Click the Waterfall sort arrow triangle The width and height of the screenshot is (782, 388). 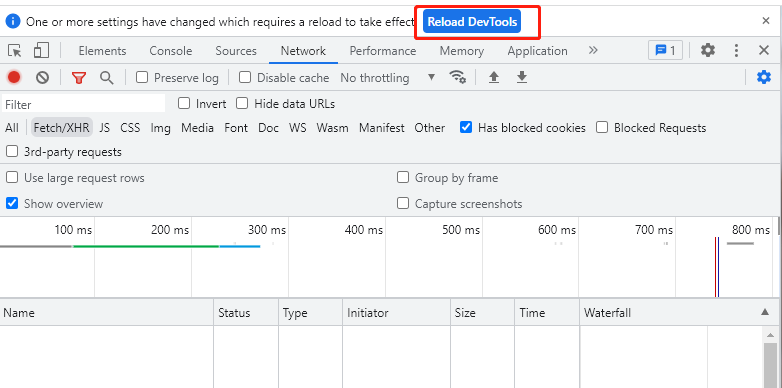(765, 312)
